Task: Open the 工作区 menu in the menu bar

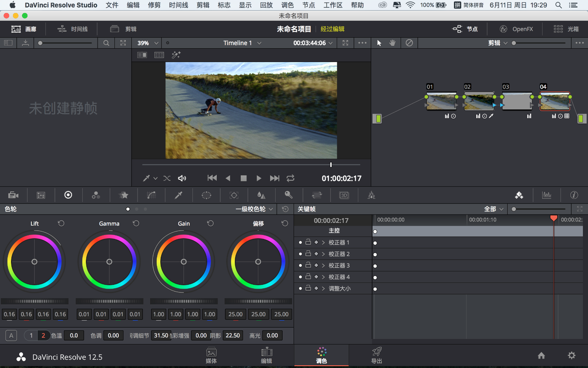Action: [x=333, y=5]
